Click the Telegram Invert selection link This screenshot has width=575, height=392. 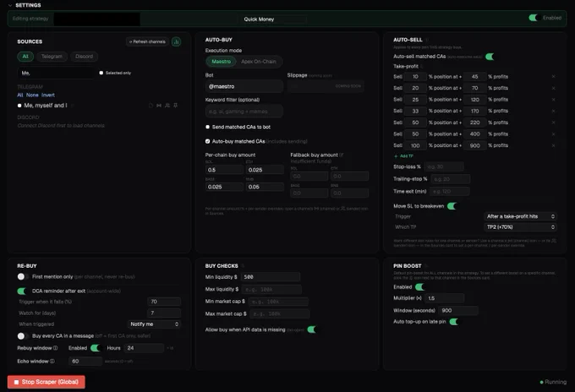tap(48, 95)
